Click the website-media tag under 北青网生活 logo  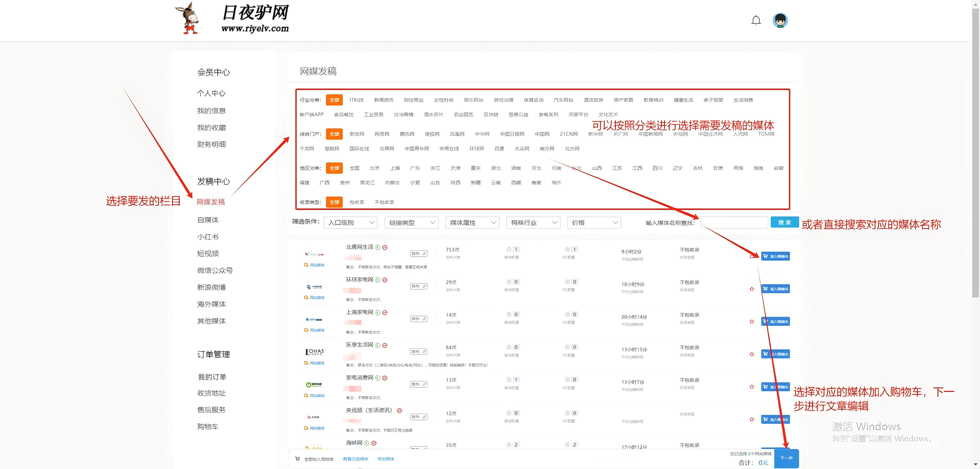314,265
